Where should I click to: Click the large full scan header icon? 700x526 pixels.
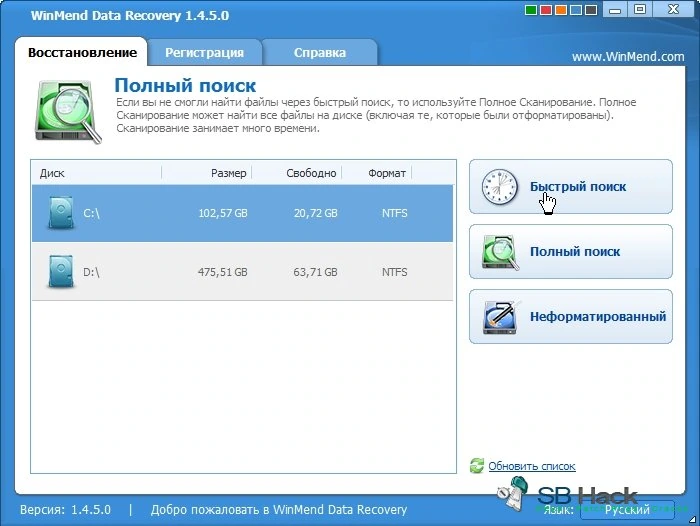coord(68,112)
